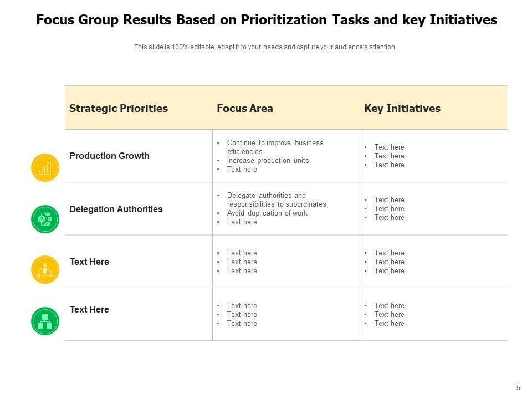532x399 pixels.
Task: Click Focus Area cell in the last row
Action: (242, 315)
